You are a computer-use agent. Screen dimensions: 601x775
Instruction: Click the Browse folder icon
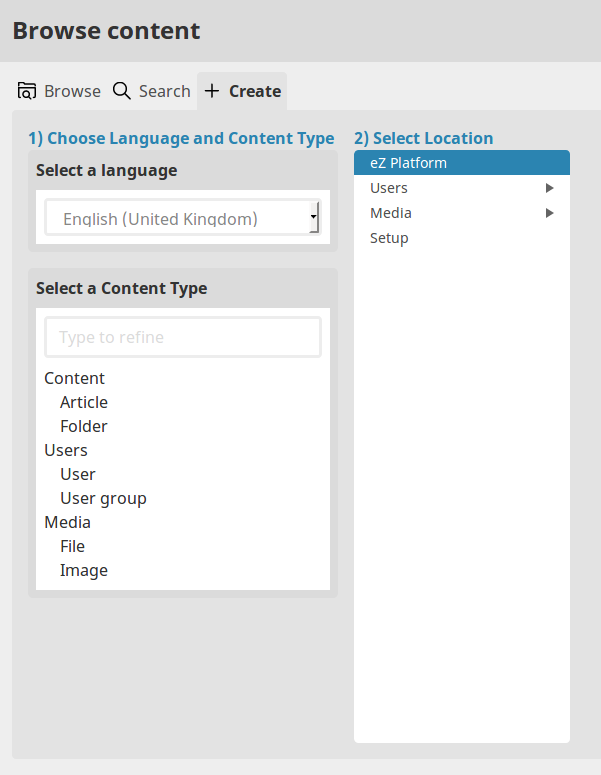[x=27, y=91]
